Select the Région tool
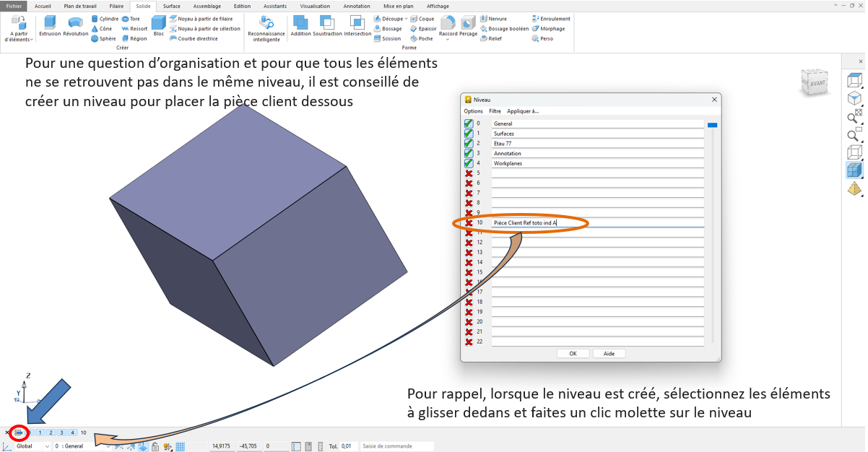The width and height of the screenshot is (868, 452). 134,39
